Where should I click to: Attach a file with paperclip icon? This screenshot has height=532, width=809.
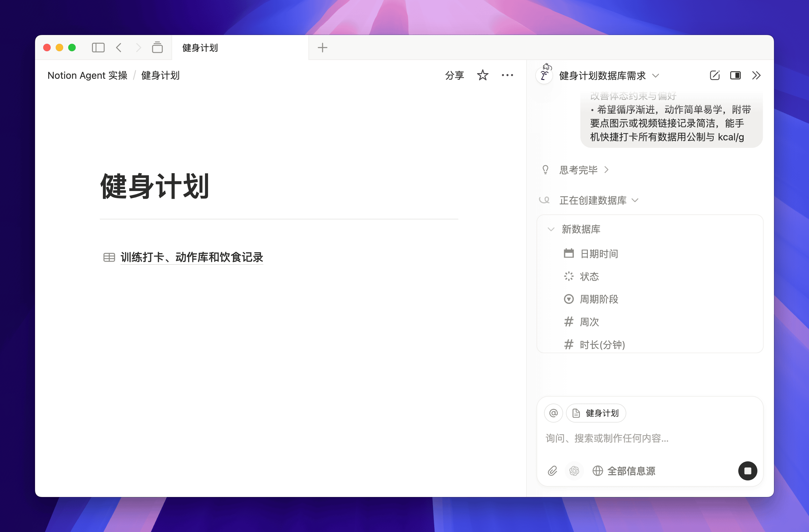tap(553, 471)
